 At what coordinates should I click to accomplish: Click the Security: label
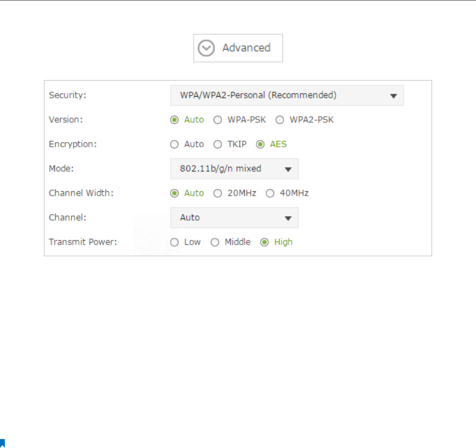(x=68, y=95)
